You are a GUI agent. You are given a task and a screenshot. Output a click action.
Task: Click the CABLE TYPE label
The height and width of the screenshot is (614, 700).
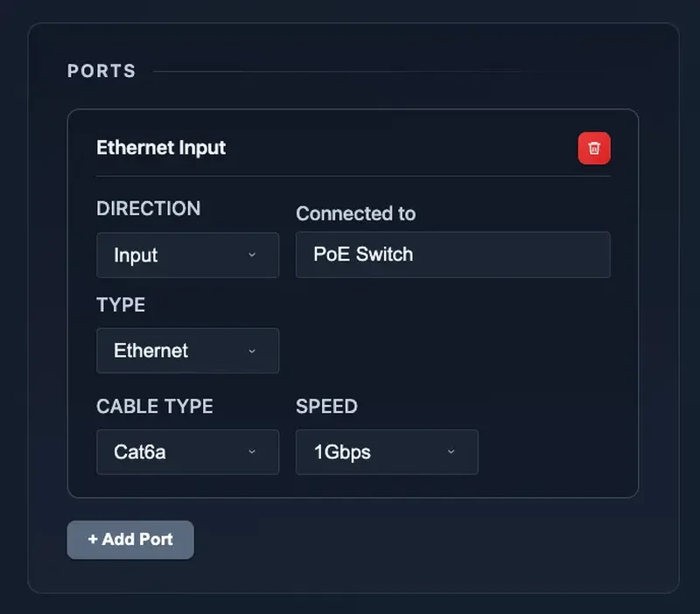pos(154,406)
